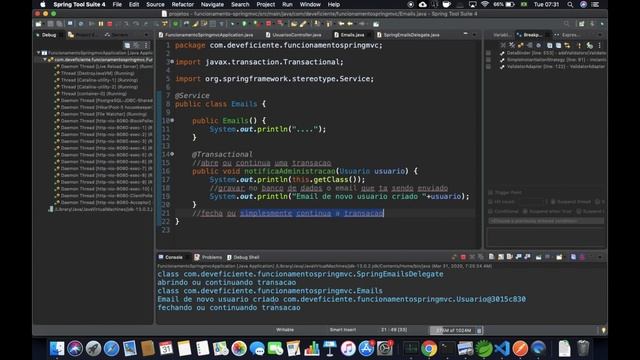Collapse com.deveficiente.funcionamentospringmvc debug target node
Image resolution: width=640 pixels, height=360 pixels.
click(45, 60)
